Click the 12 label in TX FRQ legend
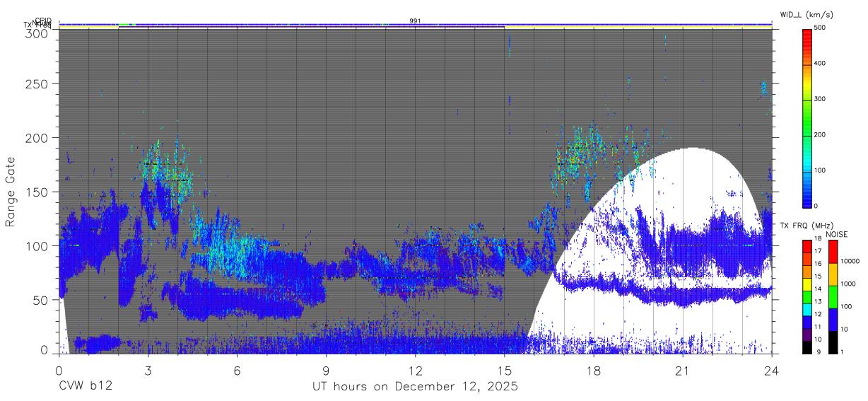The image size is (868, 401). (818, 314)
